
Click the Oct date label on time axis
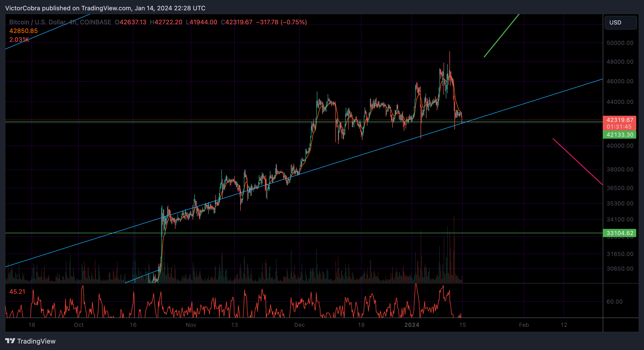tap(79, 325)
